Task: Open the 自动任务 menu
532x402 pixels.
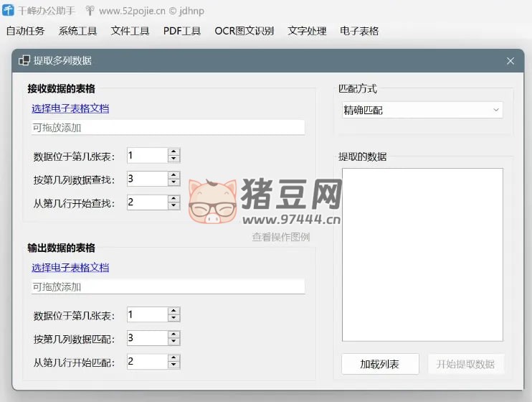Action: click(25, 31)
